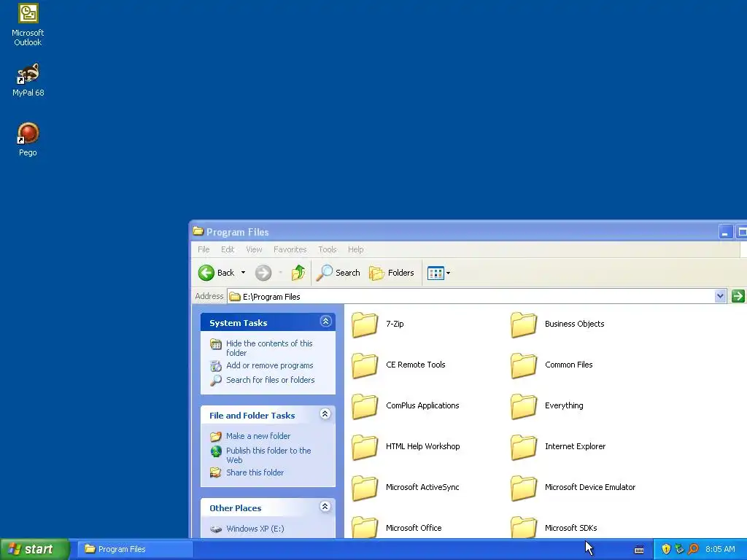Go Back in the Program Files window
Screen dimensions: 747x560
point(216,273)
